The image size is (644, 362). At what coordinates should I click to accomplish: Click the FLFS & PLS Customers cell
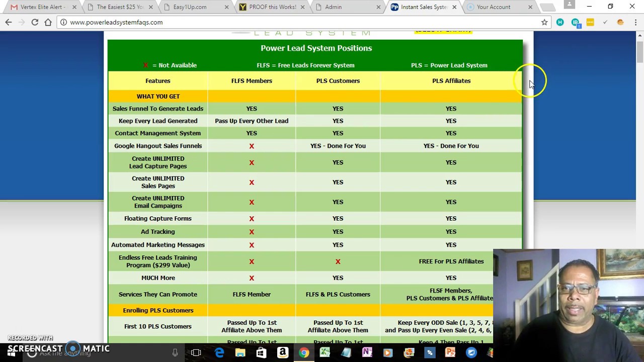[x=338, y=295]
